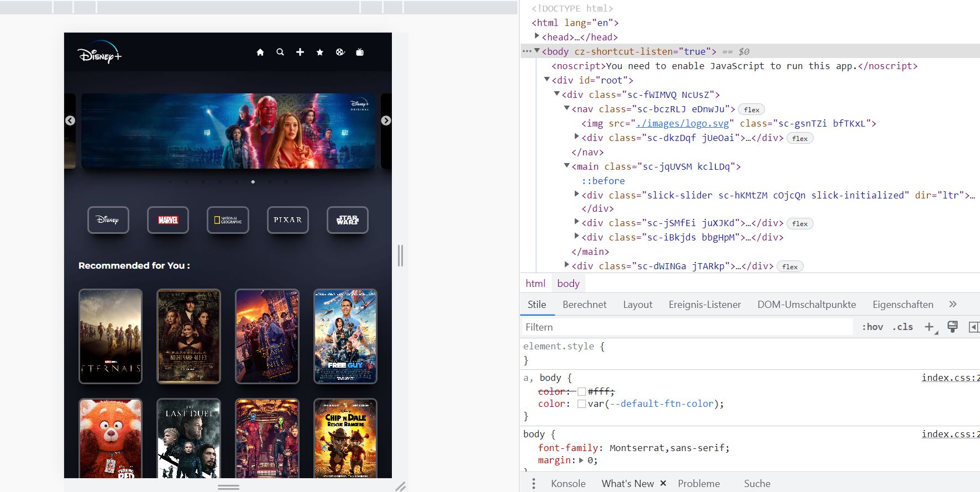Click the #fff color swatch in styles
This screenshot has height=492, width=980.
581,391
